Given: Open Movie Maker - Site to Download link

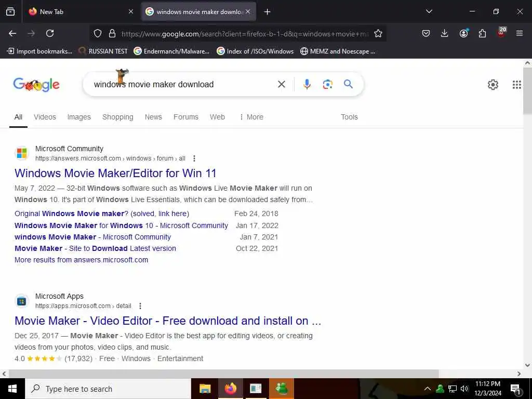Looking at the screenshot, I should tap(95, 248).
